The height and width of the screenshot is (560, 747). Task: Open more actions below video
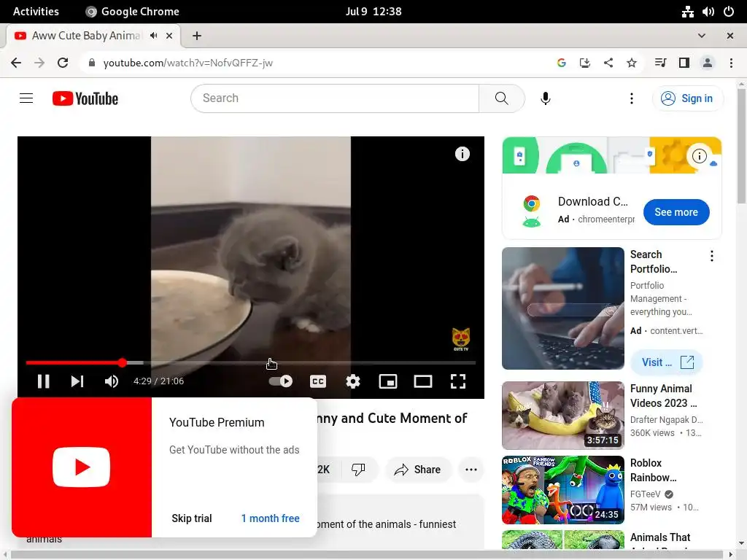tap(471, 470)
